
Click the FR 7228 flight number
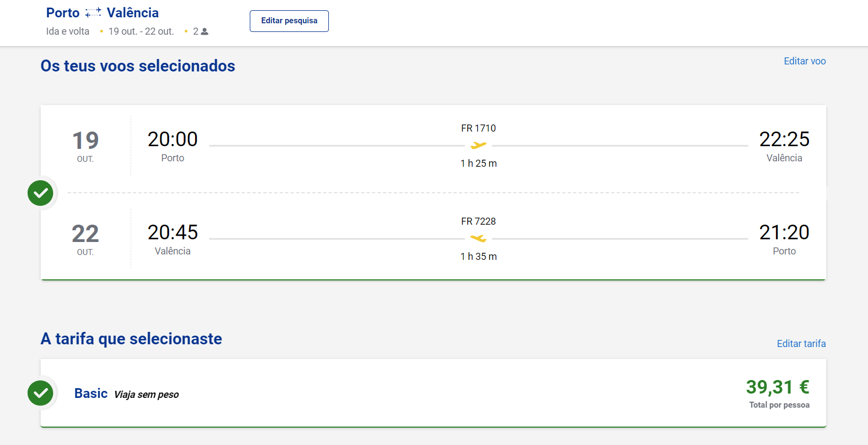coord(478,221)
